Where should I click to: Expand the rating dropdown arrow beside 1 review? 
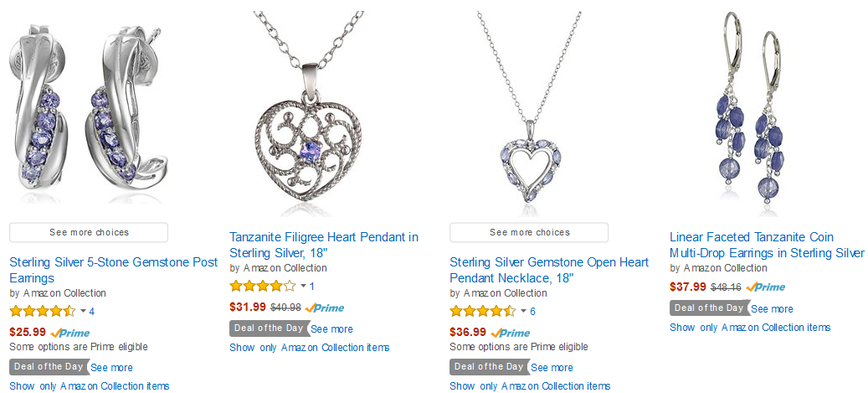click(x=303, y=286)
